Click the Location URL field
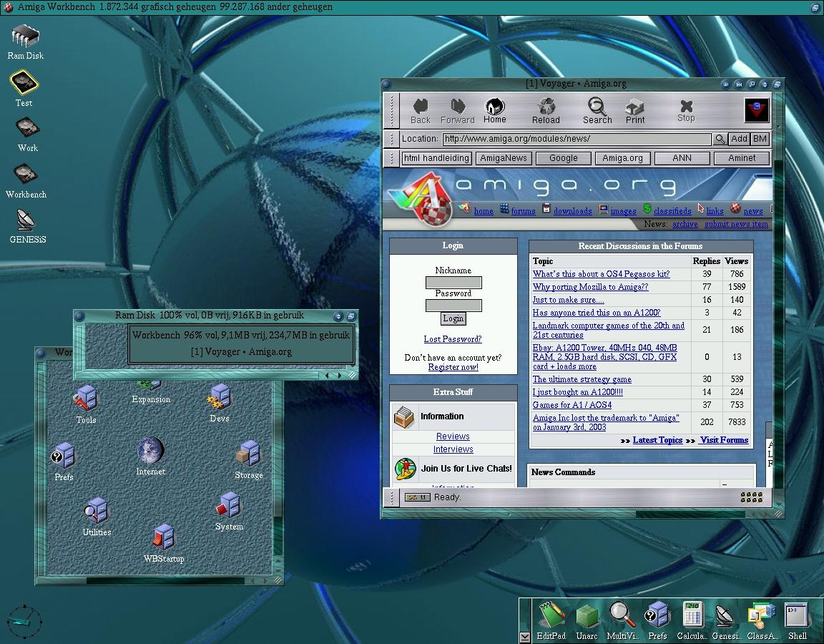This screenshot has width=824, height=644. pos(577,139)
